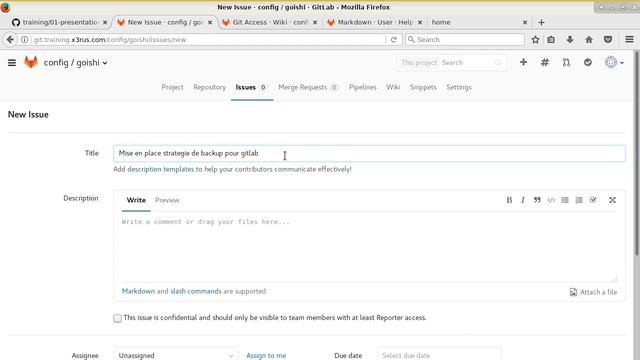Open the issues hash icon in header
The image size is (640, 360).
click(545, 62)
